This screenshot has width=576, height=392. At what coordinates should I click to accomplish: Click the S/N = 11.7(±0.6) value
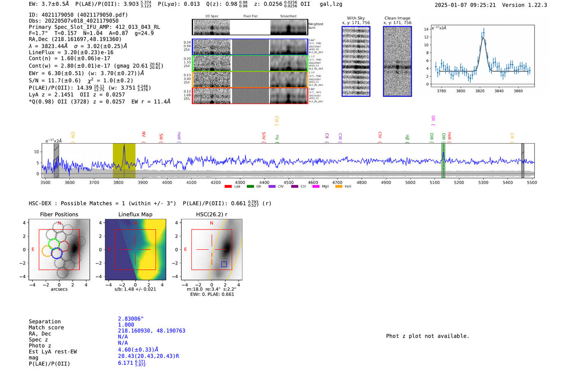55,81
